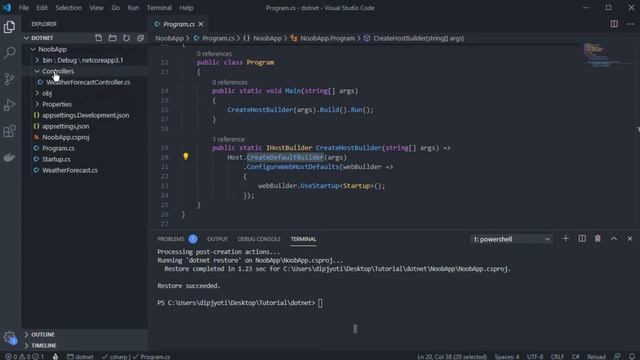Open the File menu

pyautogui.click(x=24, y=8)
